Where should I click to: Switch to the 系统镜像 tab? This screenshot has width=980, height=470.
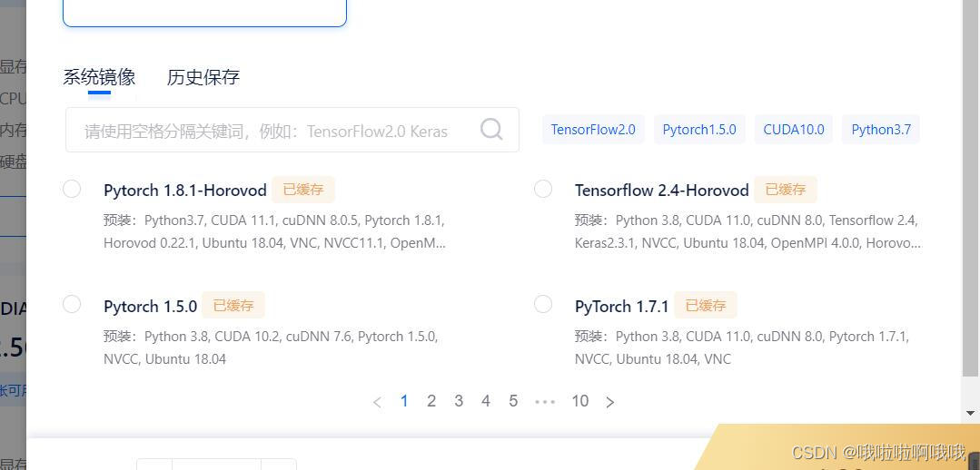[99, 77]
